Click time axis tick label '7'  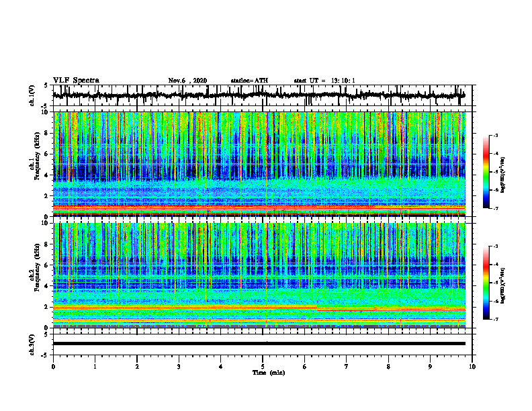[347, 367]
